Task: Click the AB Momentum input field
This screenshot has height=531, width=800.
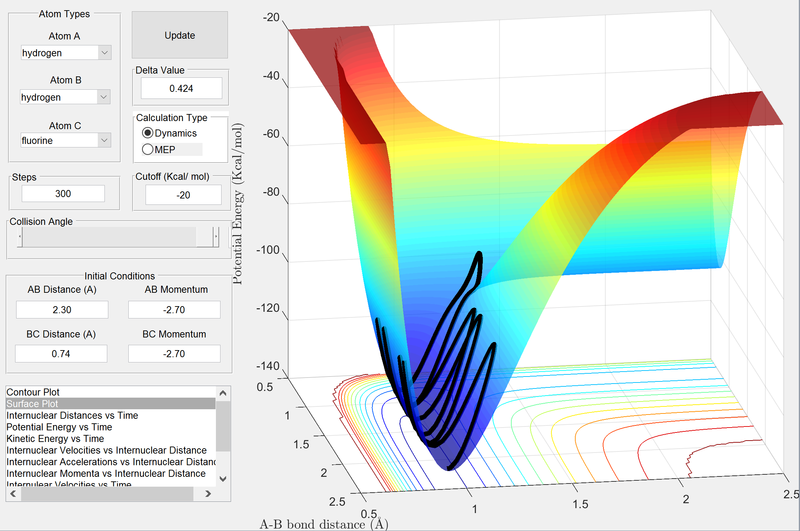Action: tap(174, 310)
